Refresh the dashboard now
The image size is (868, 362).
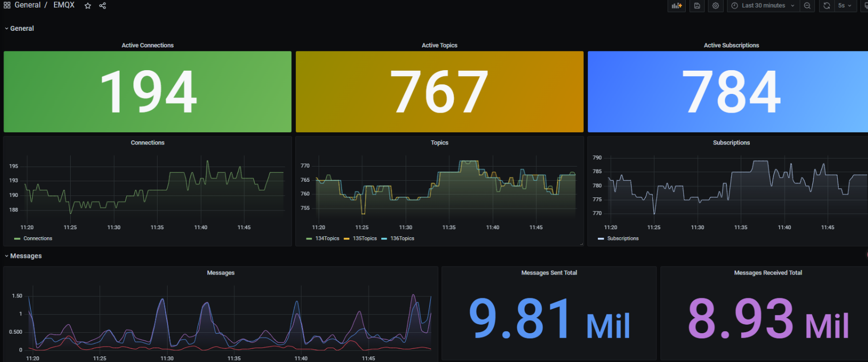pos(827,6)
